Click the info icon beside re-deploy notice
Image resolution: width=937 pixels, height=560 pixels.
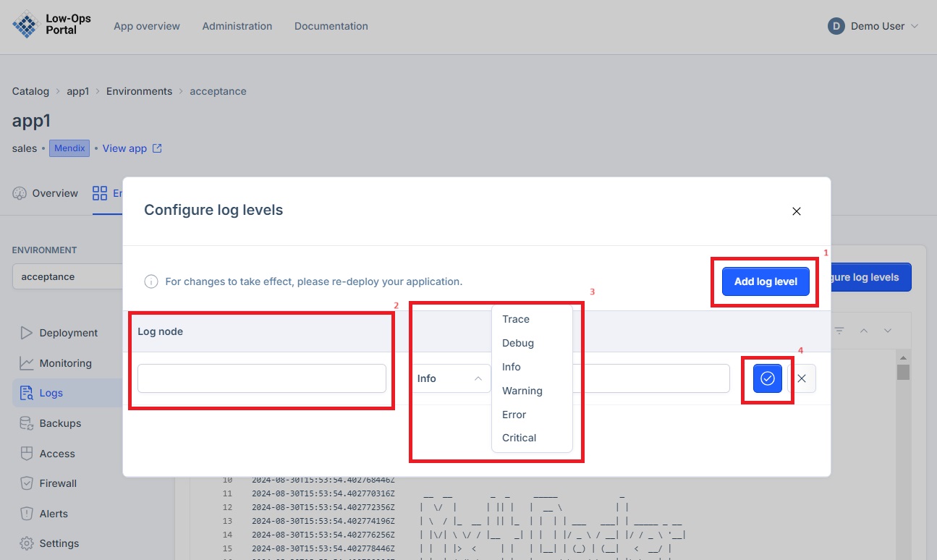click(x=151, y=281)
